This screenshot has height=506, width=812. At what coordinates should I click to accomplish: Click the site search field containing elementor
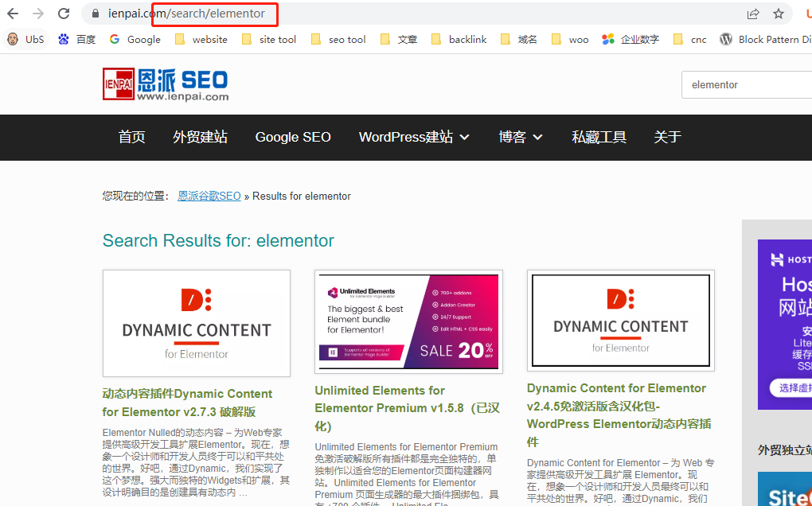coord(747,85)
